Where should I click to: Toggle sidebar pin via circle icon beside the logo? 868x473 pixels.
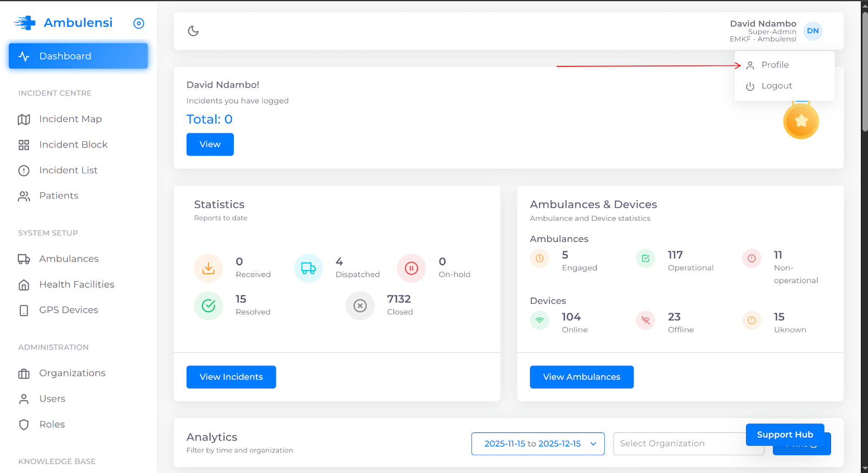[x=139, y=23]
